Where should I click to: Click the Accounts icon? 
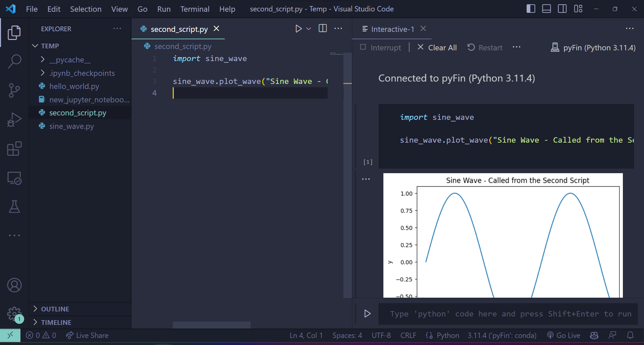point(14,285)
